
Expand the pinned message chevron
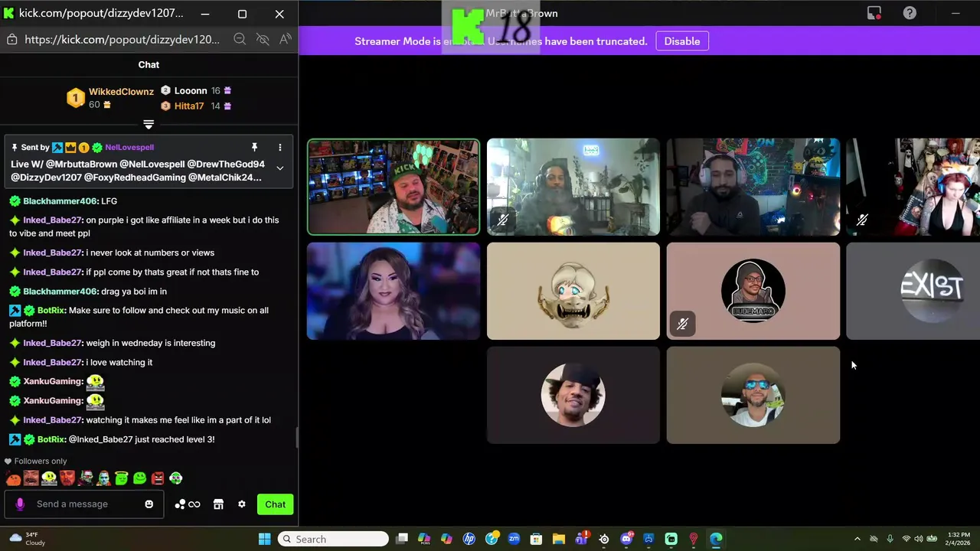point(280,168)
